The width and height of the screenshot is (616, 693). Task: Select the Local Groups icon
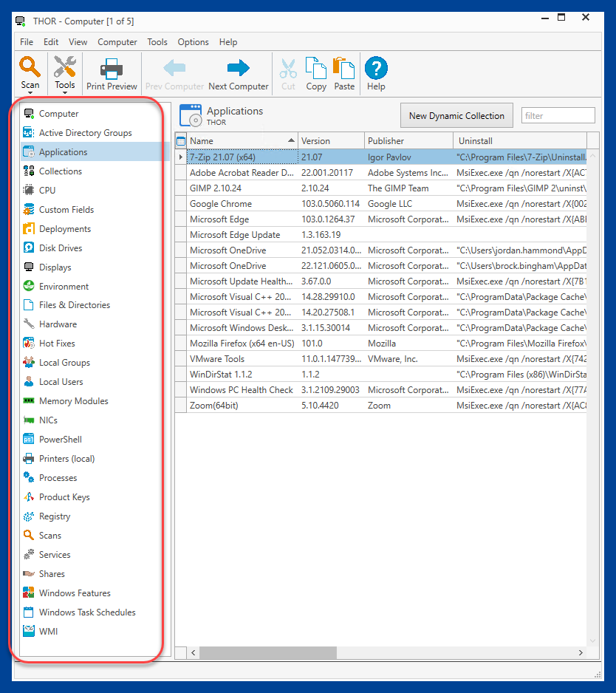(x=29, y=363)
